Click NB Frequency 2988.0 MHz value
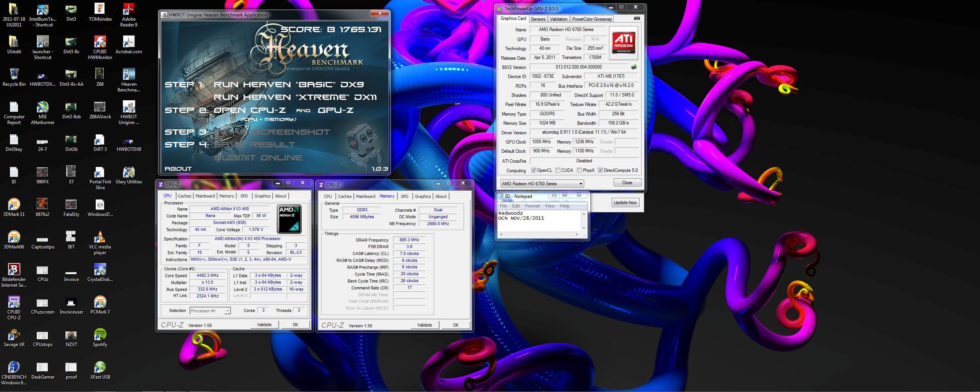 tap(438, 224)
